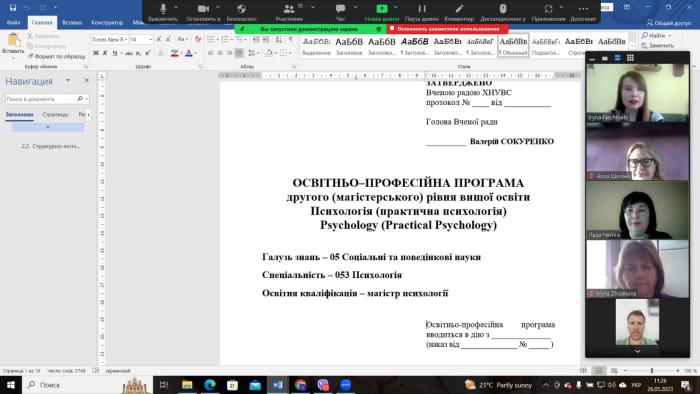Toggle underline Ч formatting
Screen dimensions: 700x394
point(115,53)
